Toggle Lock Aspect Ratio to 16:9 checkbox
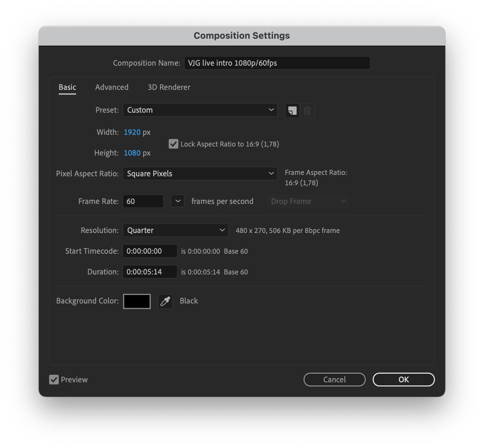 [x=173, y=144]
